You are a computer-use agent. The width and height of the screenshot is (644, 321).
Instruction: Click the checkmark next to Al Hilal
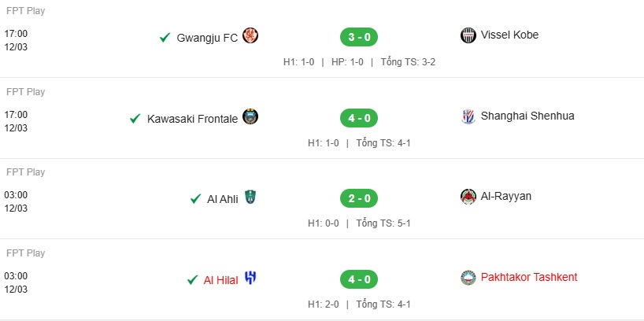click(x=192, y=280)
